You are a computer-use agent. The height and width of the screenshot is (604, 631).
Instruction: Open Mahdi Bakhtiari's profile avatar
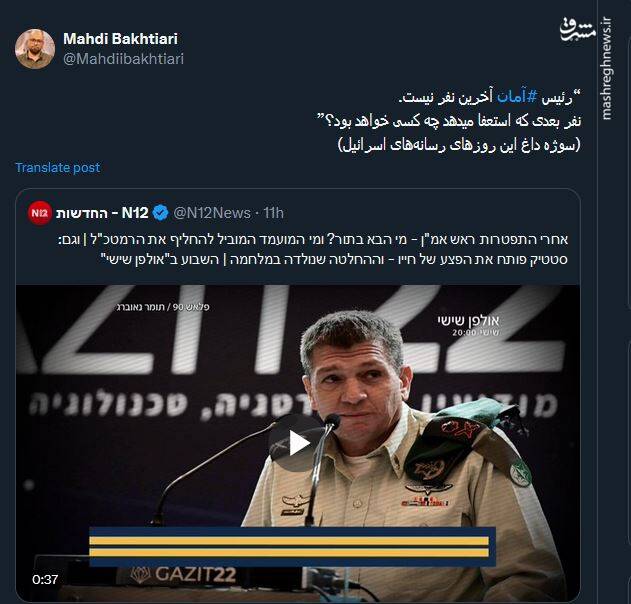(x=35, y=49)
